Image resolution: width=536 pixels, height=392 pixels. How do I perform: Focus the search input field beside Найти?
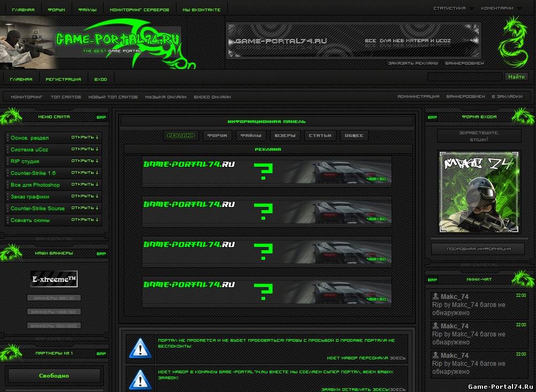pyautogui.click(x=465, y=76)
